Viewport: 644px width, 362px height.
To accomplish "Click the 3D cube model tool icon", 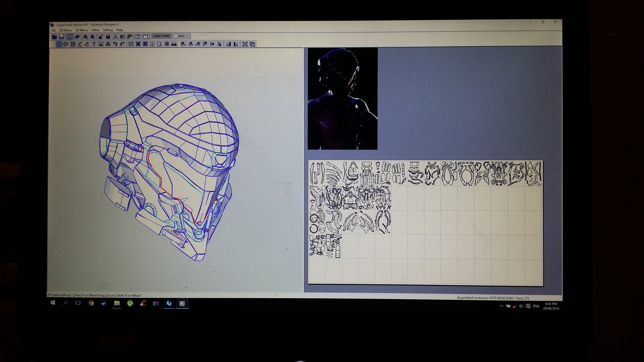I will coord(108,44).
